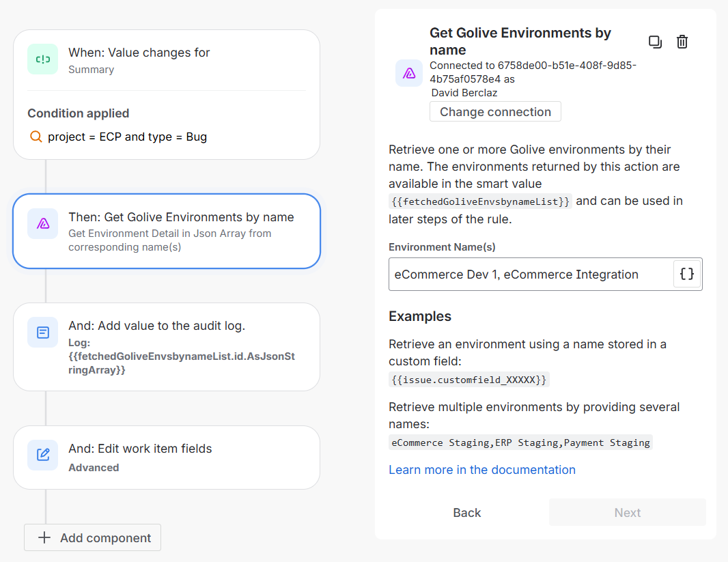Click the search icon beside the condition

tap(36, 137)
